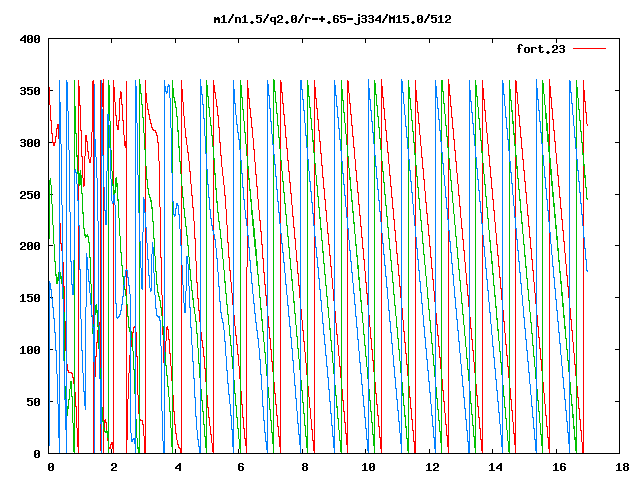Screen dimensions: 640x480
Task: Click y-axis label 150
Action: tap(30, 298)
